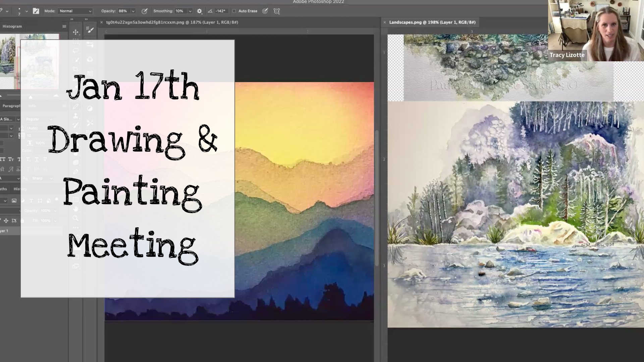The image size is (644, 362).
Task: Click the navigator preview thumbnail
Action: point(30,61)
